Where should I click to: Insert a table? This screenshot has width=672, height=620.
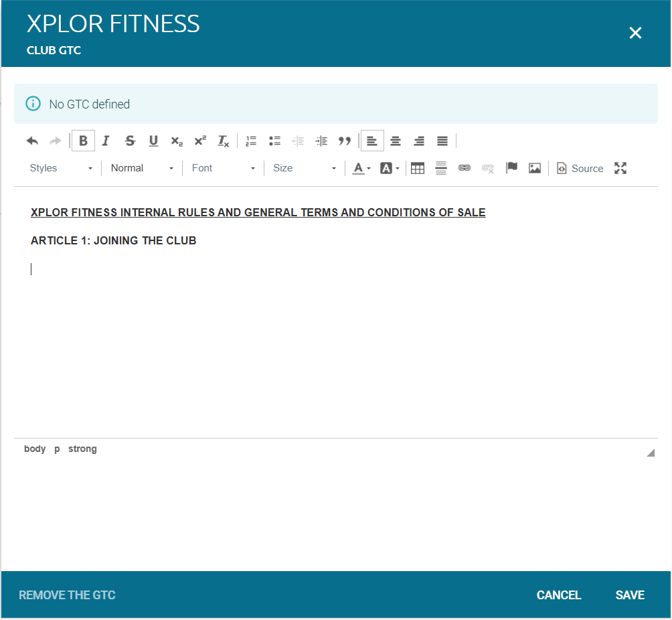click(x=418, y=168)
